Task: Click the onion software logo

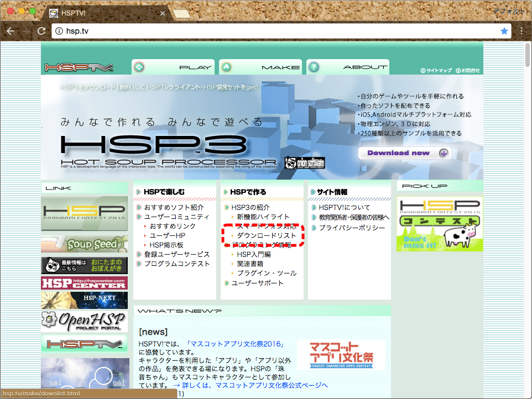Action: point(305,163)
